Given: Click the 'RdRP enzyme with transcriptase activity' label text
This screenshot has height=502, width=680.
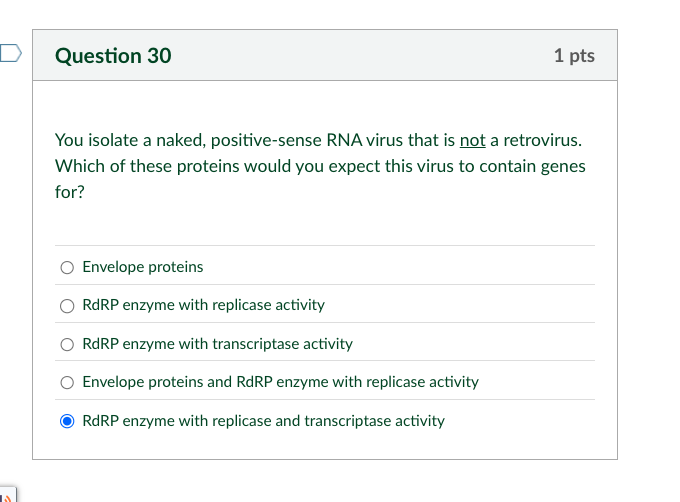Looking at the screenshot, I should pos(217,344).
